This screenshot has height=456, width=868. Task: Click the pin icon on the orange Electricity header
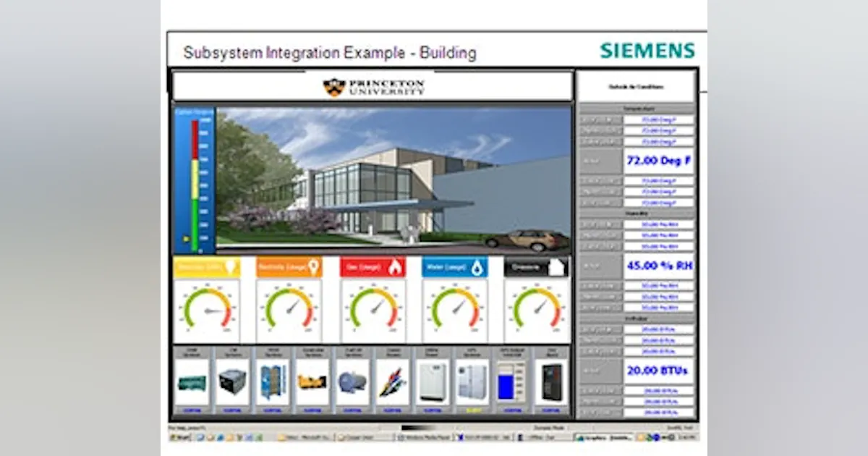point(314,268)
